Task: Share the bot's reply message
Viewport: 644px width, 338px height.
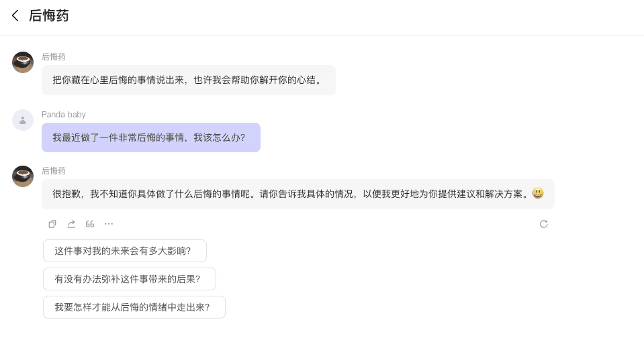Action: tap(71, 224)
